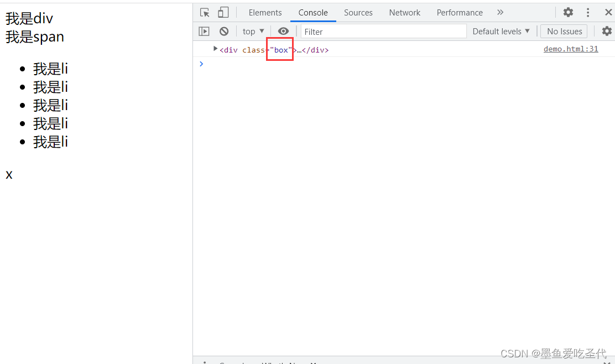Activate the inspect element picker icon
This screenshot has width=615, height=364.
coord(205,13)
